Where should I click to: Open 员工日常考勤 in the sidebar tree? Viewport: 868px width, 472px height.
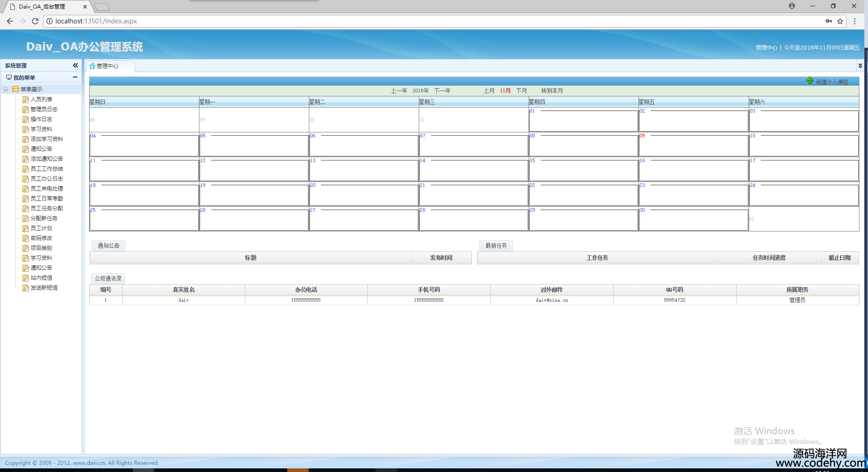point(46,199)
